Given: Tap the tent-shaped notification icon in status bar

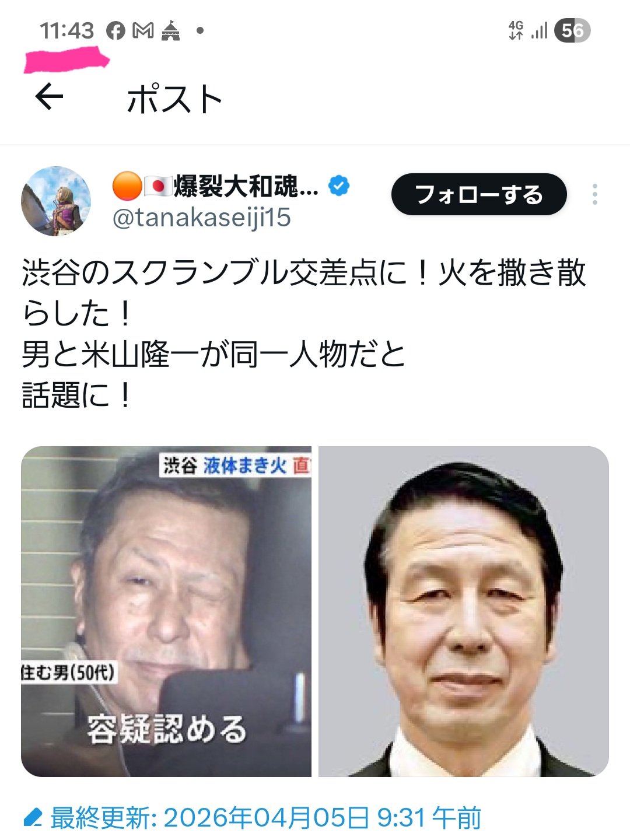Looking at the screenshot, I should (x=170, y=30).
